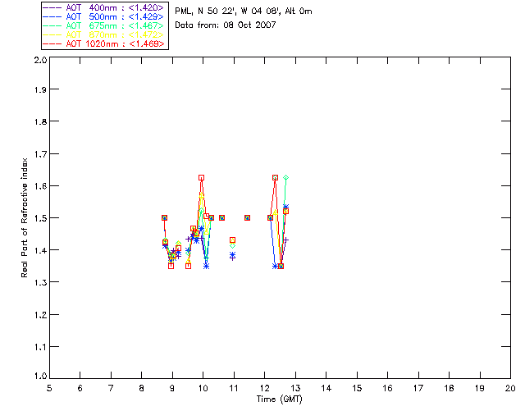
Task: Click the red square at 1.35 near time 9.5
Action: click(188, 266)
